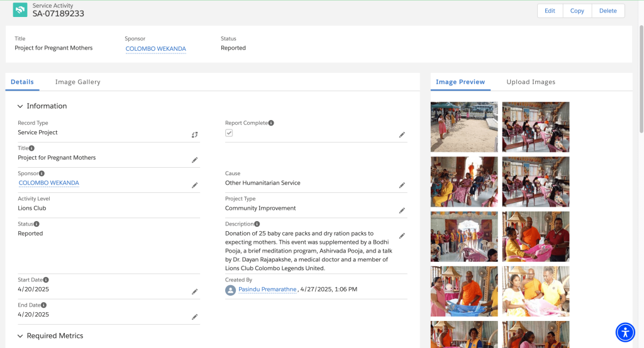This screenshot has width=644, height=348.
Task: Select the Image Preview tab
Action: (460, 82)
